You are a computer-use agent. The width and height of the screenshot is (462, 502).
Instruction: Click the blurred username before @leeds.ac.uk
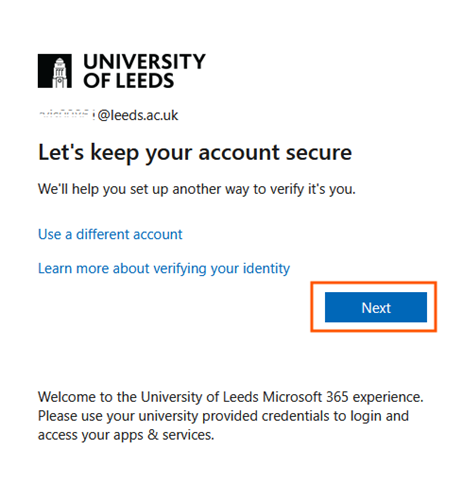pos(67,115)
